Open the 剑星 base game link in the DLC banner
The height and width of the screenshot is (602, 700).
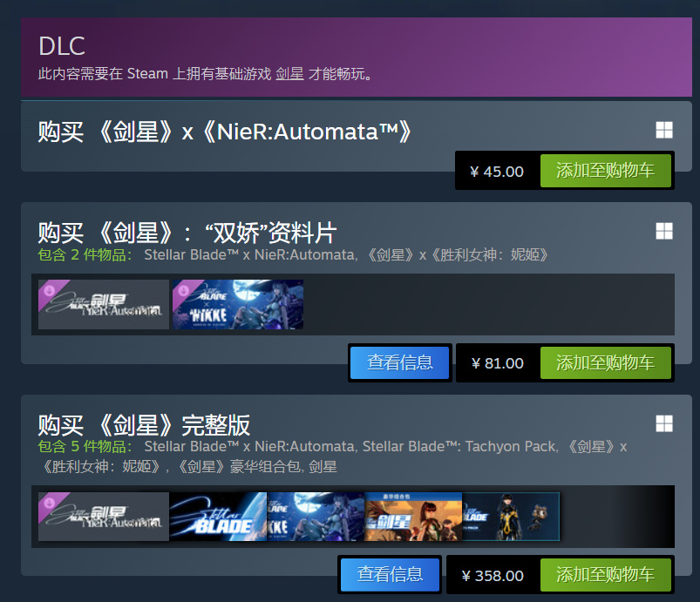pos(289,74)
